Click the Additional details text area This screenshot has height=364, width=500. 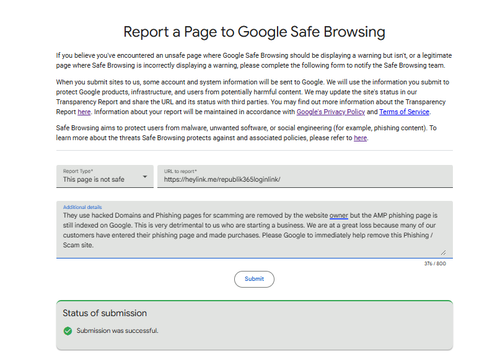(x=254, y=230)
